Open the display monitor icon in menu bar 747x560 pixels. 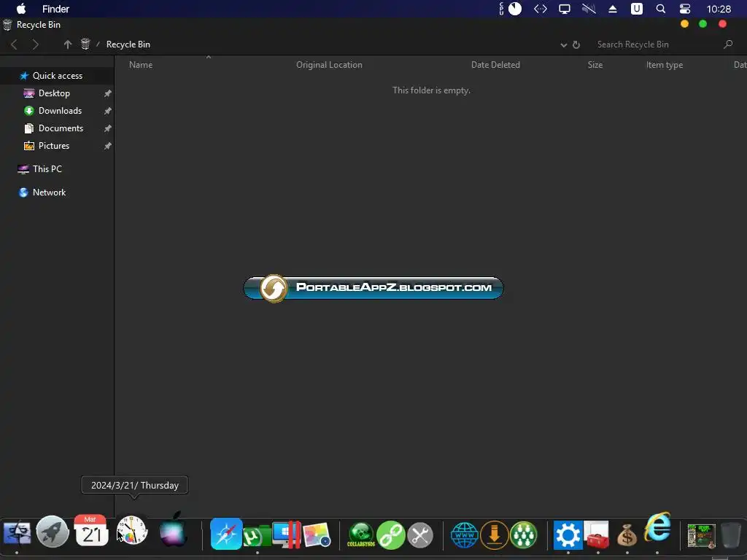point(565,9)
